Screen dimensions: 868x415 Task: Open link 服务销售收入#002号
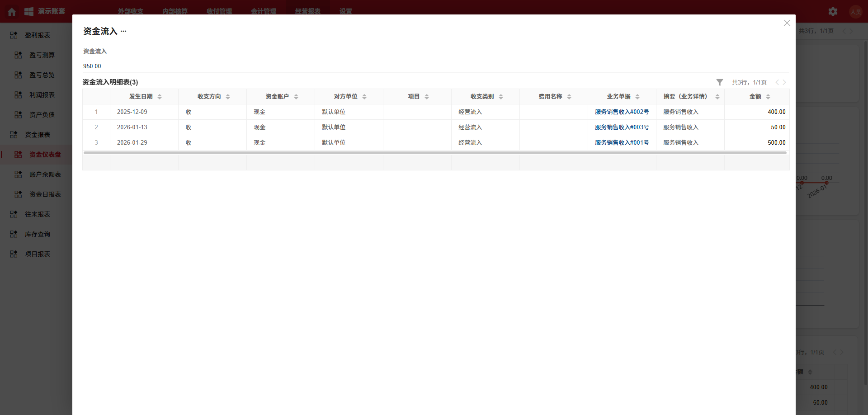(622, 112)
